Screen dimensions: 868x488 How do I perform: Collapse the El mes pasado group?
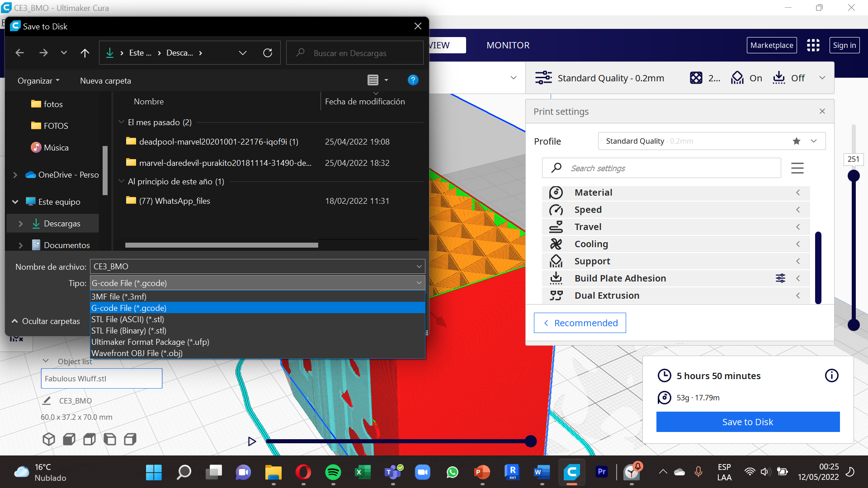coord(121,122)
